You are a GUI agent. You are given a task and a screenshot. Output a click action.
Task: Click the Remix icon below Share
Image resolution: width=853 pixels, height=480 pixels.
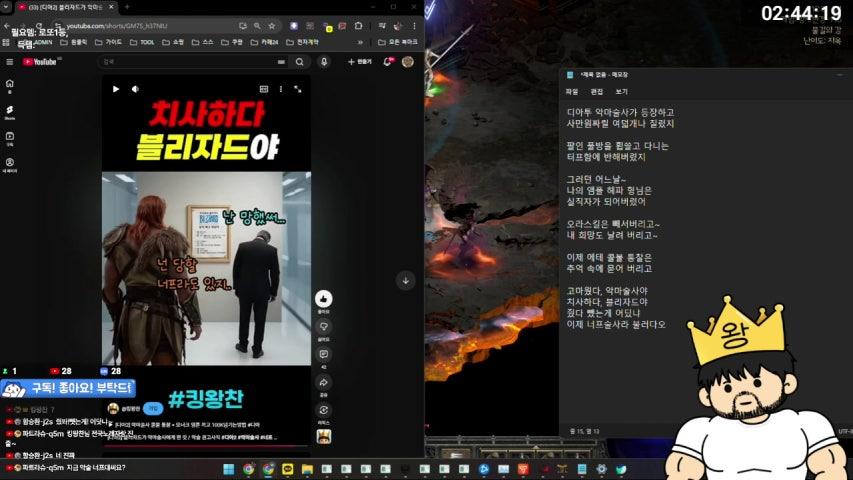click(x=324, y=409)
